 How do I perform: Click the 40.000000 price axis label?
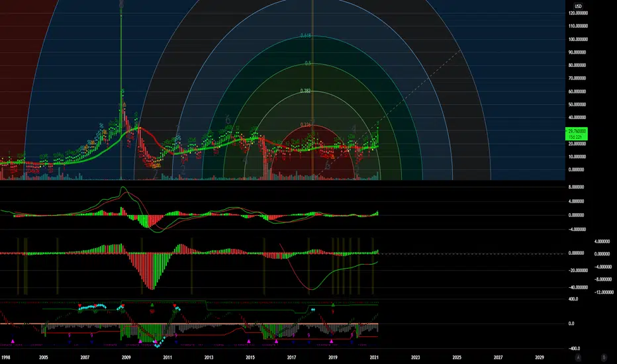pyautogui.click(x=578, y=117)
